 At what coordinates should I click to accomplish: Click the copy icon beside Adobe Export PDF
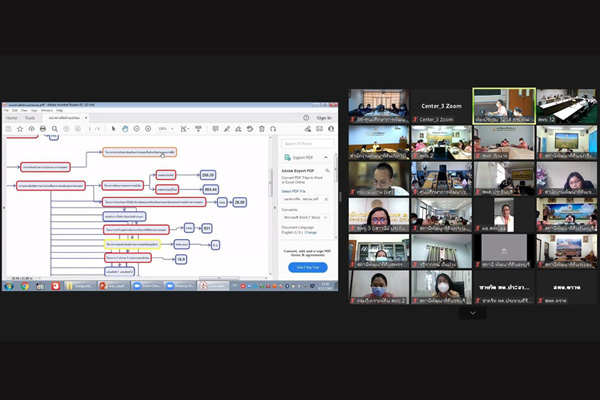point(328,171)
